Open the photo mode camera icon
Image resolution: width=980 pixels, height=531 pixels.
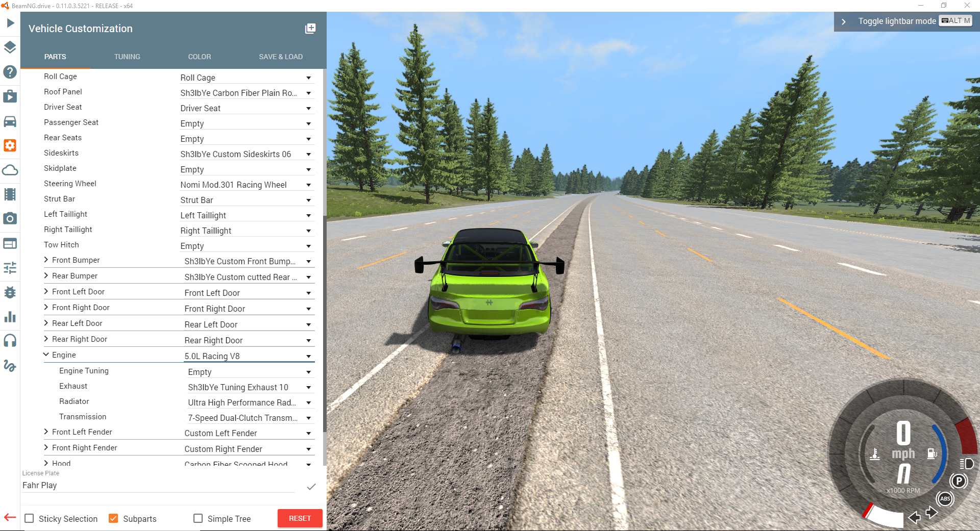10,219
